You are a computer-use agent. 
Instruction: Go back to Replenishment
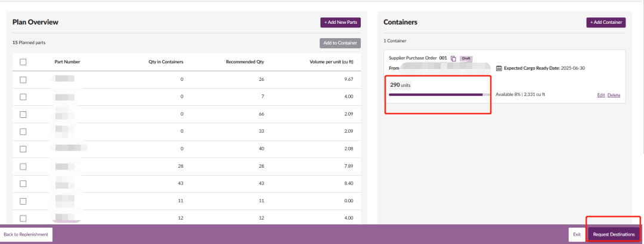[26, 234]
